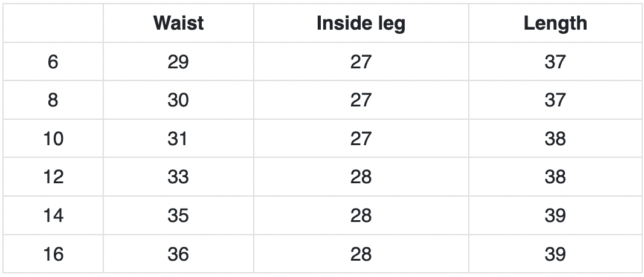Select the size 10 row label
644x277 pixels.
(53, 138)
